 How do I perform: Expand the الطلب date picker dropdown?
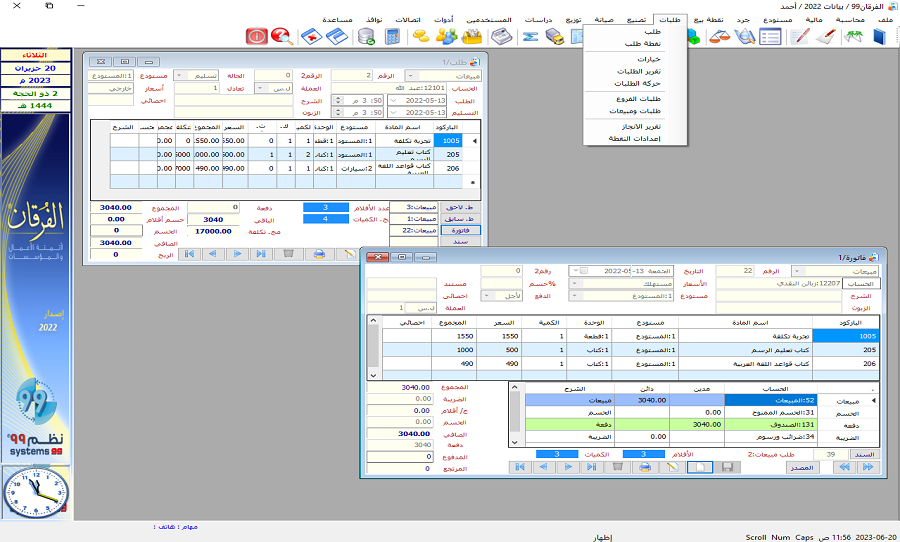click(x=393, y=100)
